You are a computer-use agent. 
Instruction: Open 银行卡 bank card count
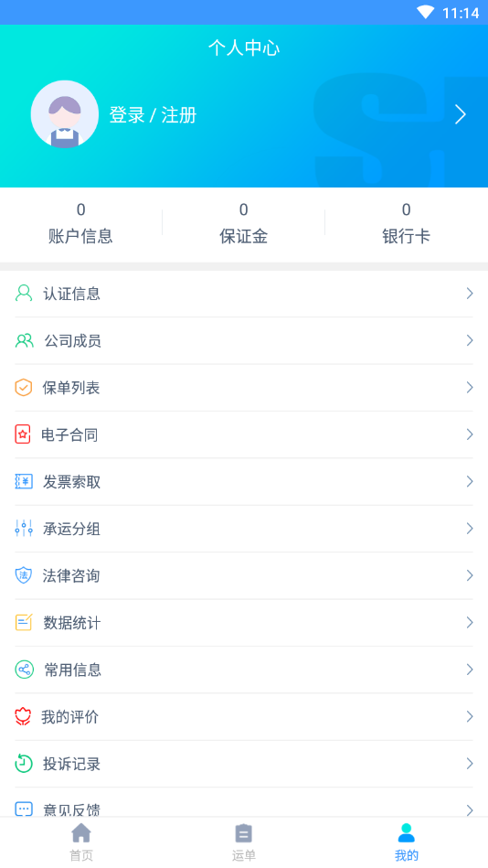click(406, 224)
